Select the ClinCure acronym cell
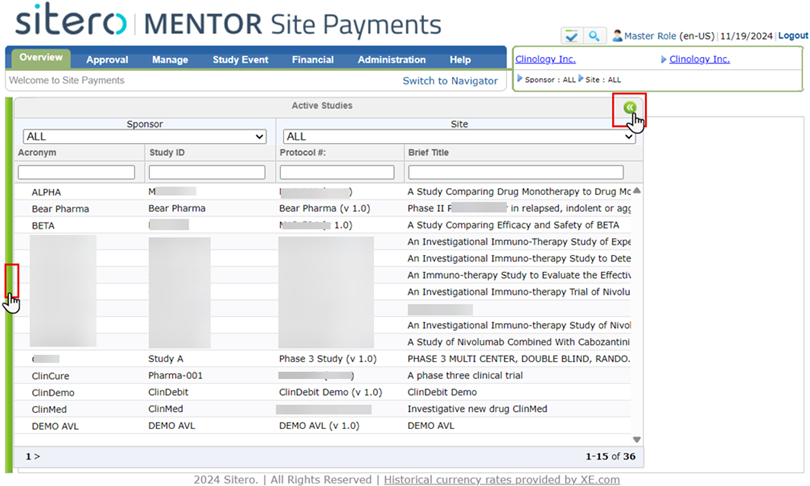Image resolution: width=810 pixels, height=486 pixels. (51, 376)
